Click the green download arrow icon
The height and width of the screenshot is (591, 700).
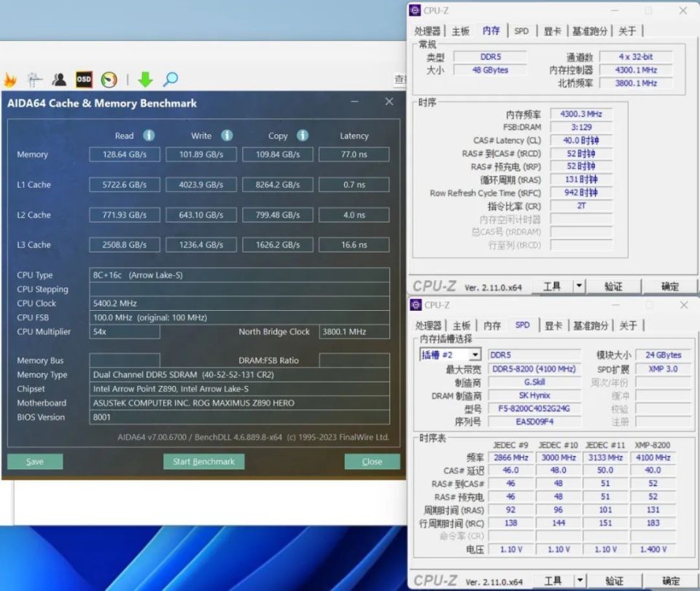146,80
